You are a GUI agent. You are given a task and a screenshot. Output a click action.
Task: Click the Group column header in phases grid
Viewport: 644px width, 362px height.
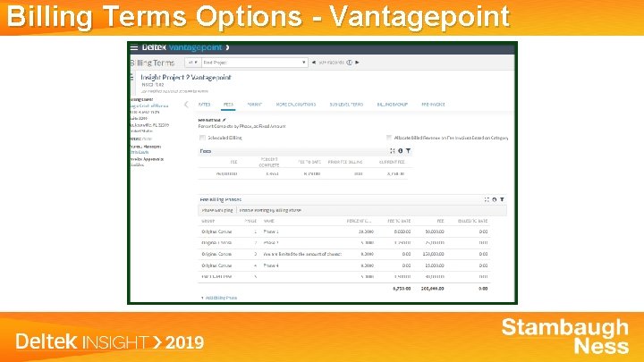pyautogui.click(x=208, y=221)
